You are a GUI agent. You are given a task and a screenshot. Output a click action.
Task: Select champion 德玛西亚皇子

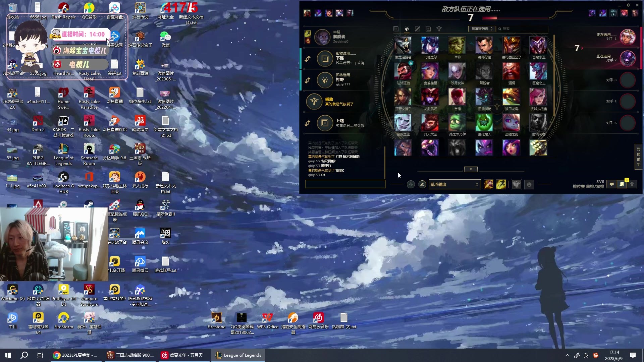511,45
